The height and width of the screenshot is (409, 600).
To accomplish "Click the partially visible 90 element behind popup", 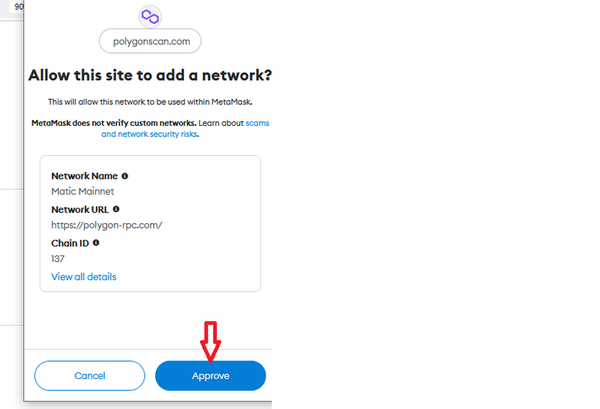I will click(19, 7).
